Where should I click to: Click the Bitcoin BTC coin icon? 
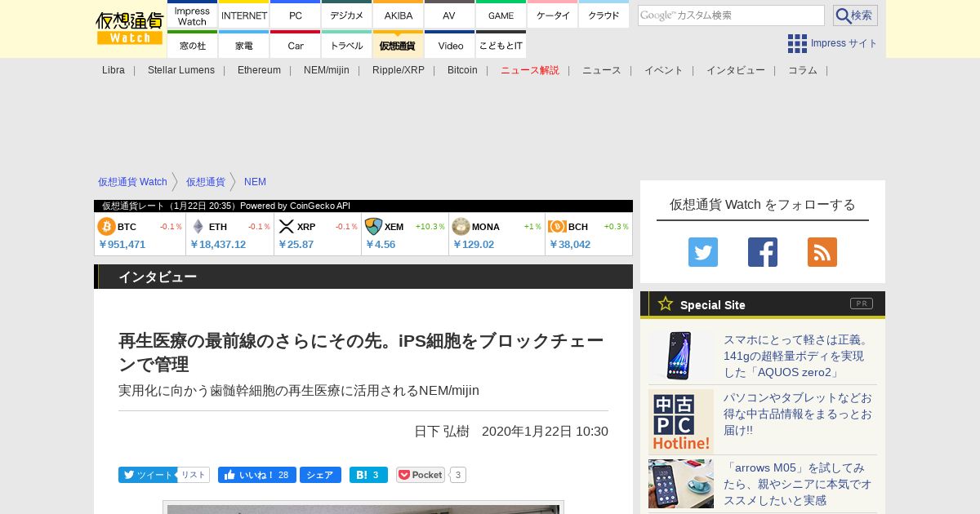point(106,226)
